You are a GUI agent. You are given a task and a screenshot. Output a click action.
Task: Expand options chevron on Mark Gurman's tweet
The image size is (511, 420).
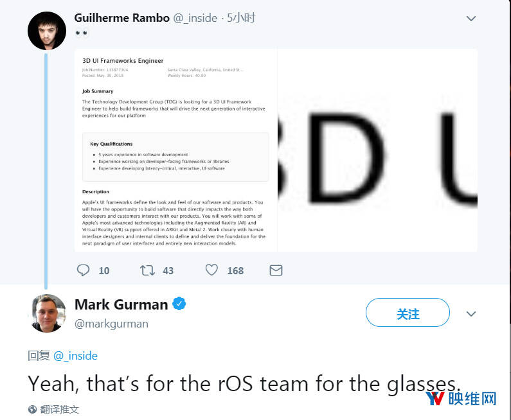point(471,314)
